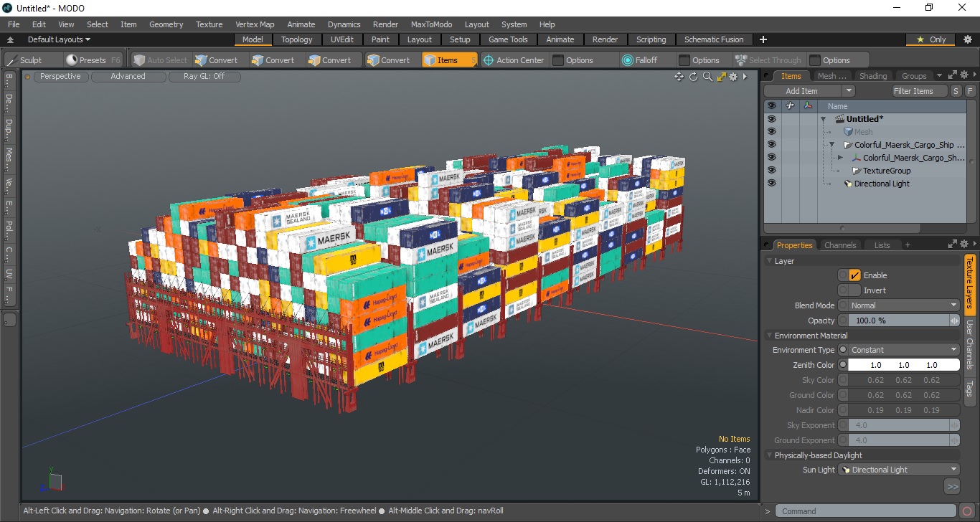Screen dimensions: 980x522
Task: Click the Perspective view button
Action: pyautogui.click(x=60, y=76)
